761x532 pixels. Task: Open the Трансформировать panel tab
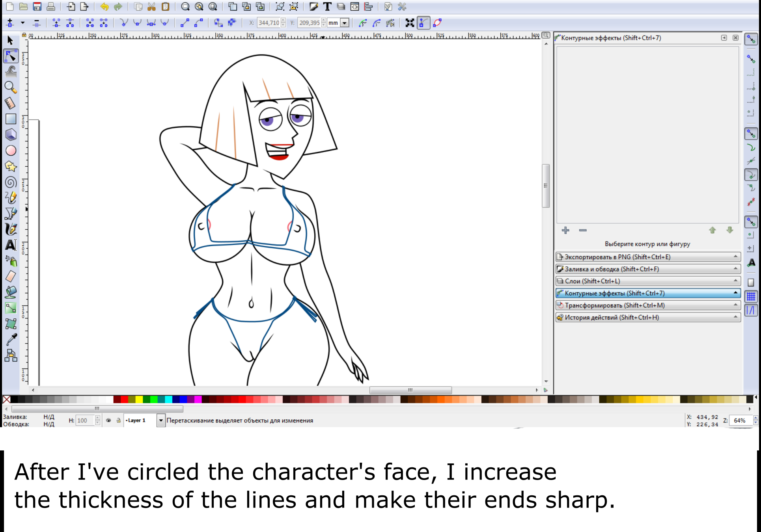[x=648, y=305]
